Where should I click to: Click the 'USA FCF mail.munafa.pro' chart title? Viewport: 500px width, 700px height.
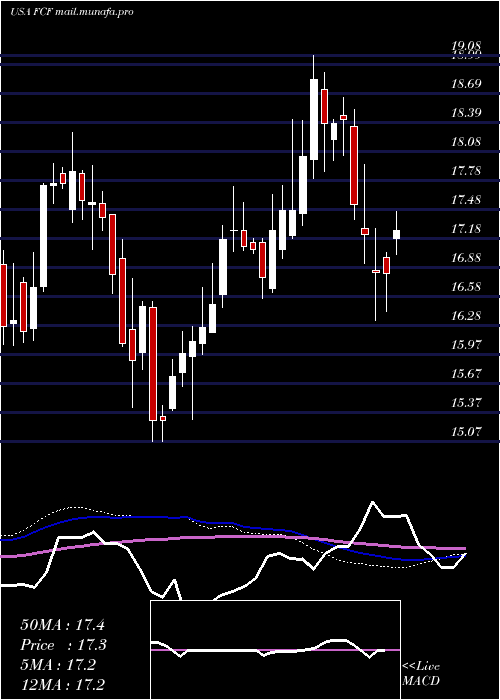tap(71, 12)
